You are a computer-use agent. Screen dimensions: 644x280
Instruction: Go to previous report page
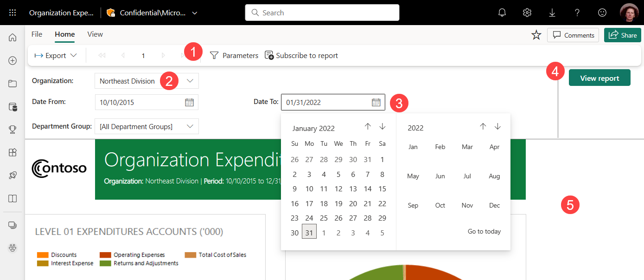click(123, 56)
